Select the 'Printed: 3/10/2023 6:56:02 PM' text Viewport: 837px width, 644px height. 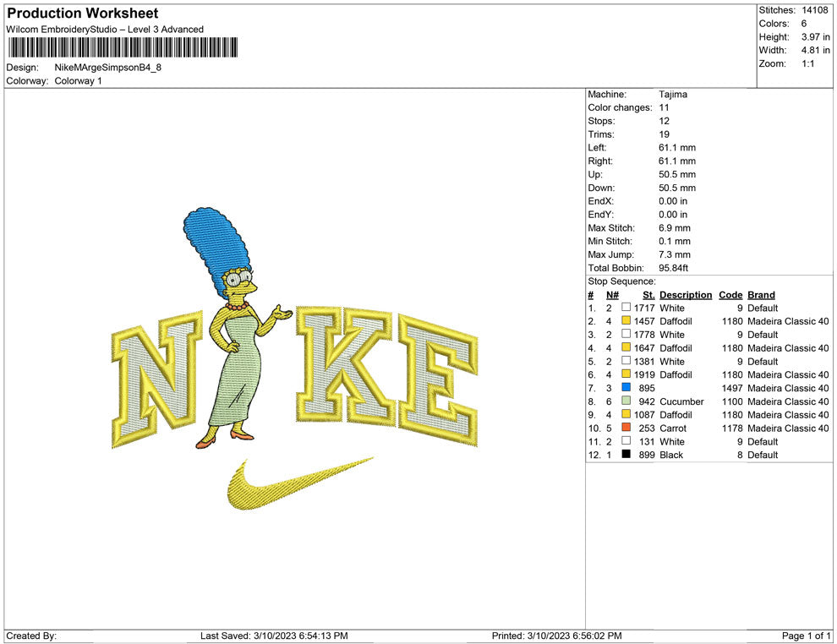[x=557, y=636]
